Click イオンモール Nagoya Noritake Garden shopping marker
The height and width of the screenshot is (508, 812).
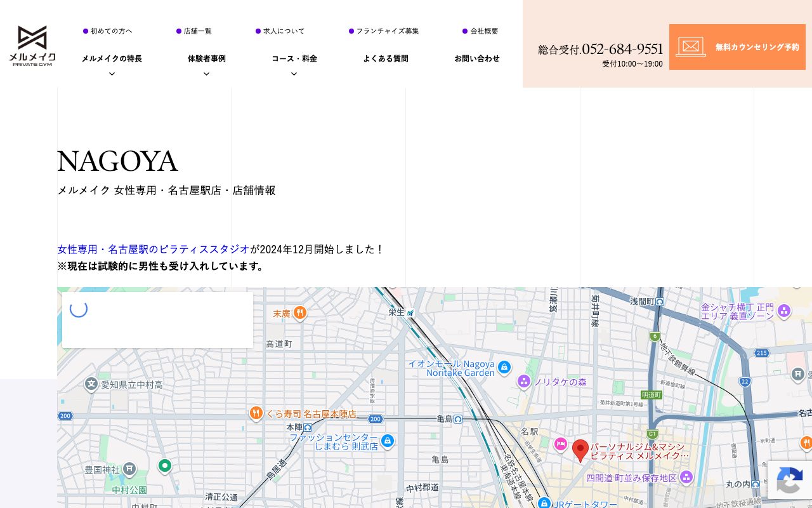click(x=504, y=367)
